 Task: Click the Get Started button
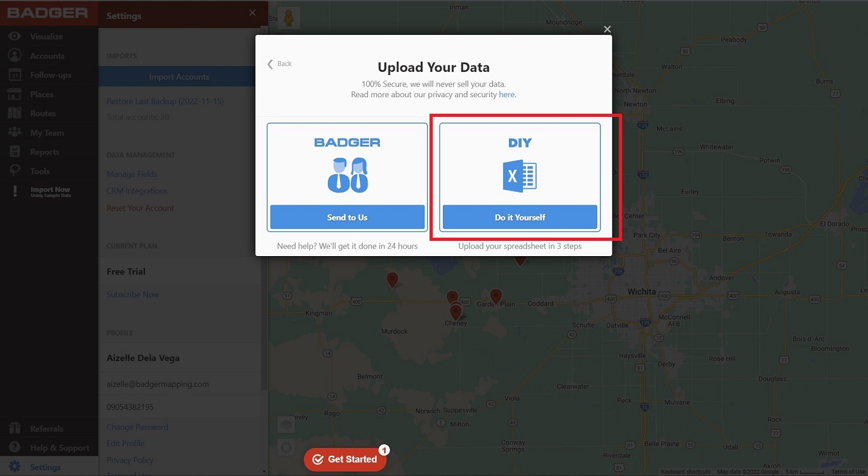tap(345, 459)
